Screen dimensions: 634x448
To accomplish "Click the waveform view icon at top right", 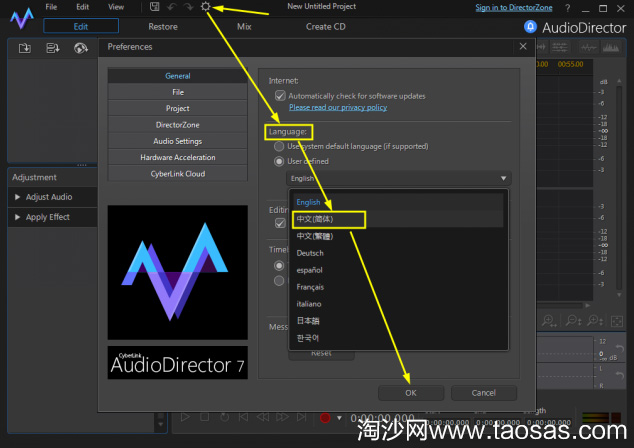I will [x=588, y=48].
